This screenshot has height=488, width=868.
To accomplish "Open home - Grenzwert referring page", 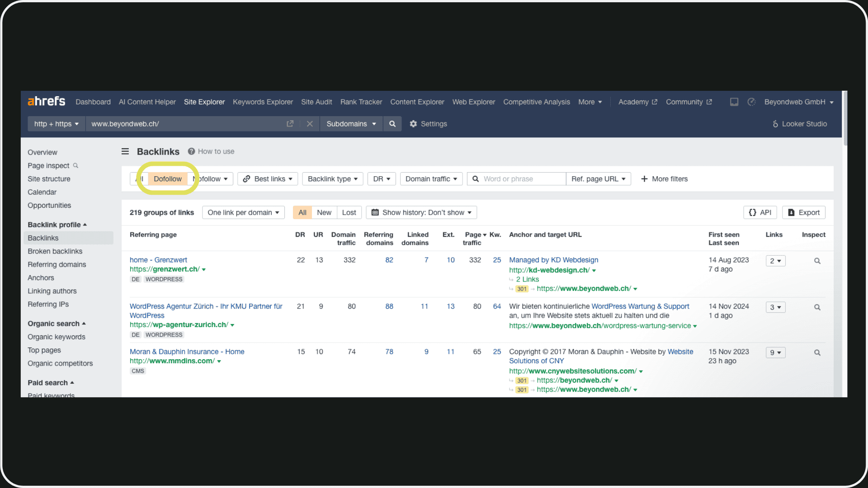I will pos(158,260).
